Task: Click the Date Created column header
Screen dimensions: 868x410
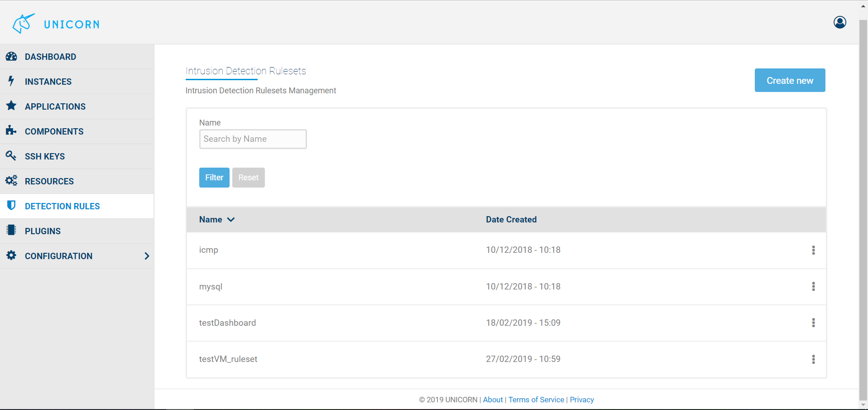Action: click(511, 220)
